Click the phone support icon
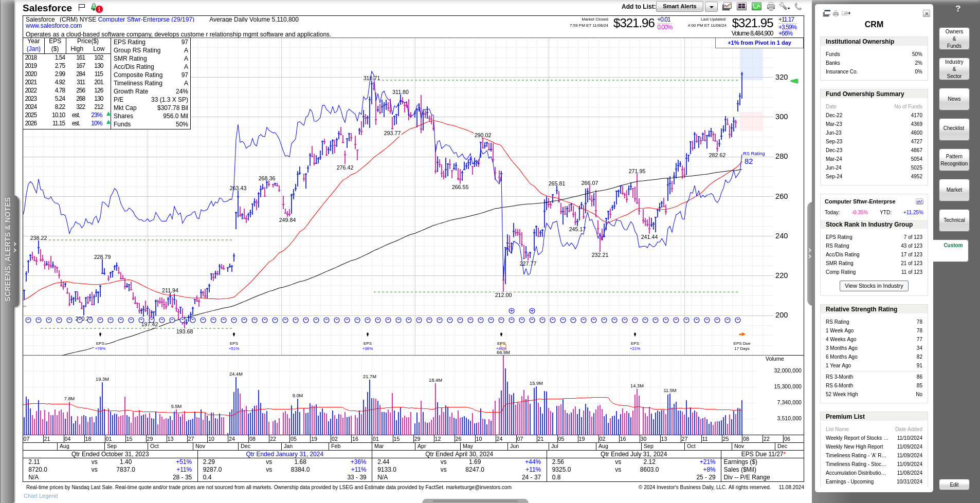 pyautogui.click(x=798, y=6)
